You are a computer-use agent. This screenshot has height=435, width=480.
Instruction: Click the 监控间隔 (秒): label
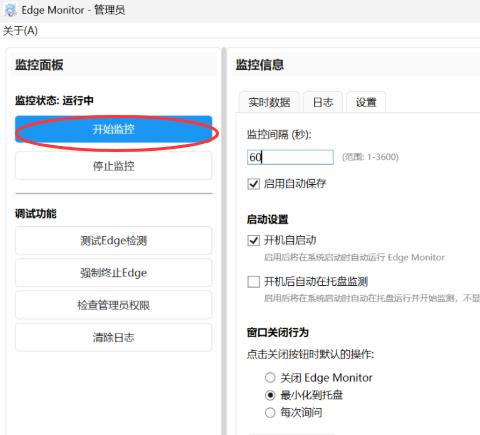(279, 135)
